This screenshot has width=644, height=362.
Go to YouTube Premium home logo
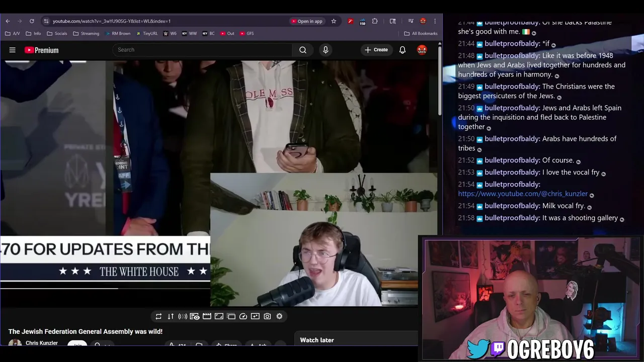[41, 50]
